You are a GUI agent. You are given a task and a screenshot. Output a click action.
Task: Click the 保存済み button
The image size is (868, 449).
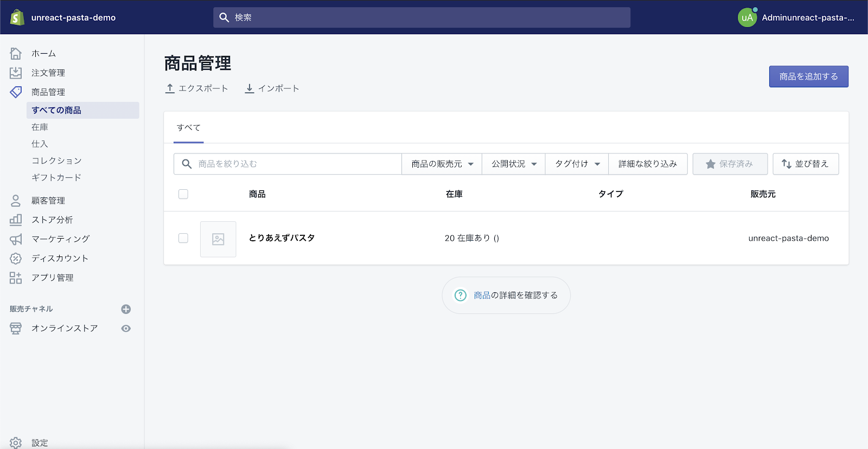click(x=730, y=164)
